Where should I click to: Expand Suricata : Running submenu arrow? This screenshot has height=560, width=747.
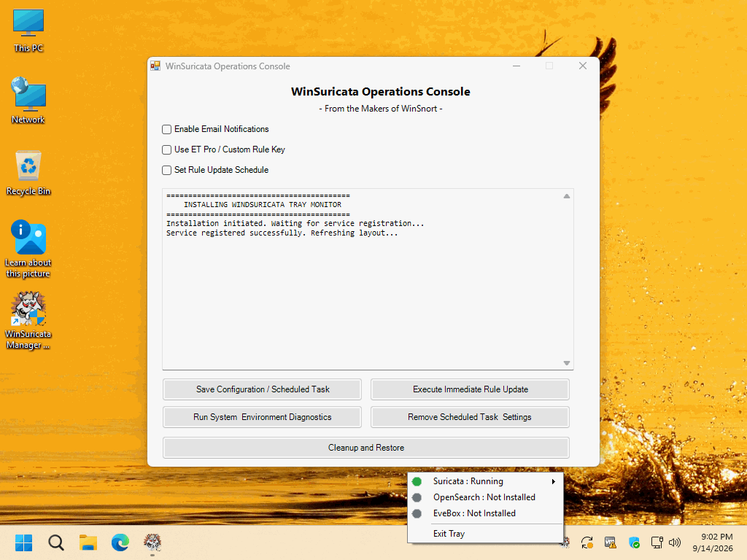click(554, 481)
